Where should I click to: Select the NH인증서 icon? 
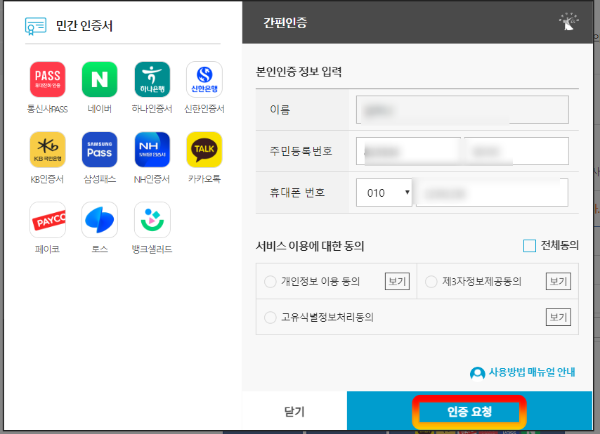(152, 150)
